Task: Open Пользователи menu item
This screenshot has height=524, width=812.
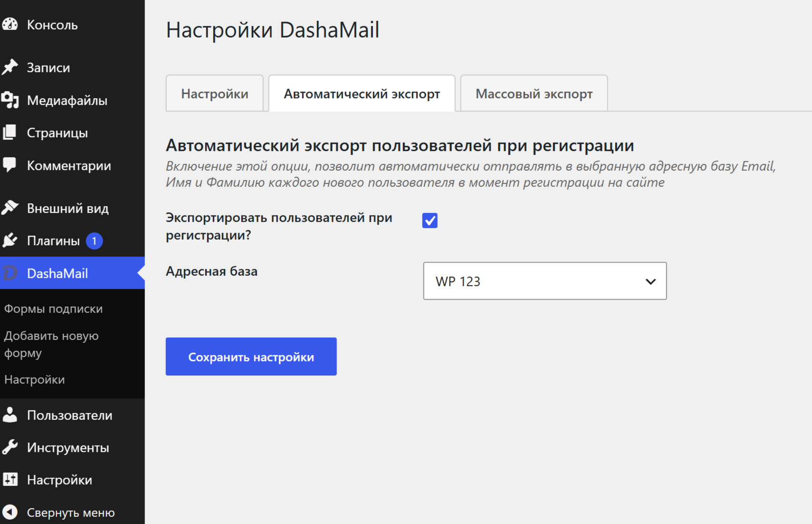Action: pyautogui.click(x=72, y=415)
